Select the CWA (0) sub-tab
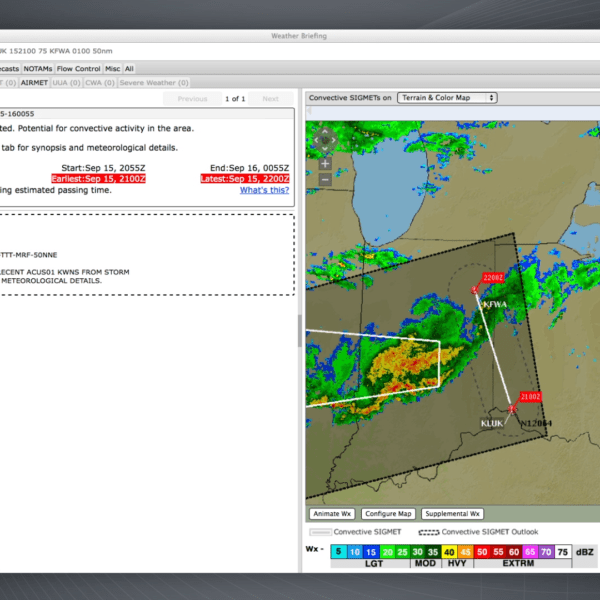Viewport: 600px width, 600px height. (100, 83)
